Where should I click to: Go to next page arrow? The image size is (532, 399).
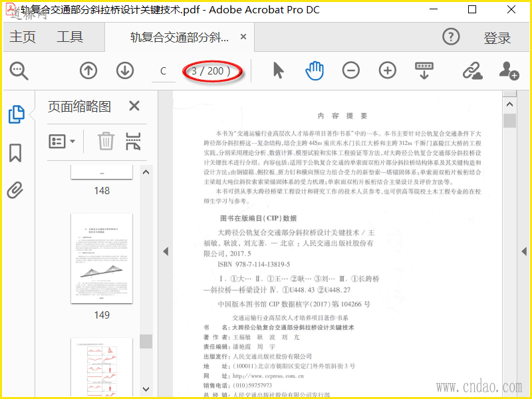click(x=125, y=70)
